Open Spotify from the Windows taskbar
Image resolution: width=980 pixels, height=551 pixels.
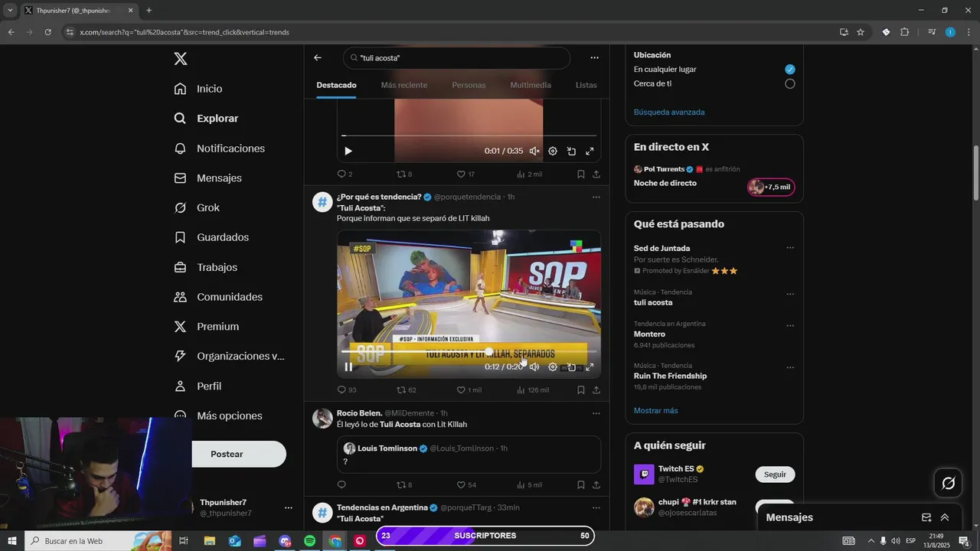pyautogui.click(x=309, y=541)
